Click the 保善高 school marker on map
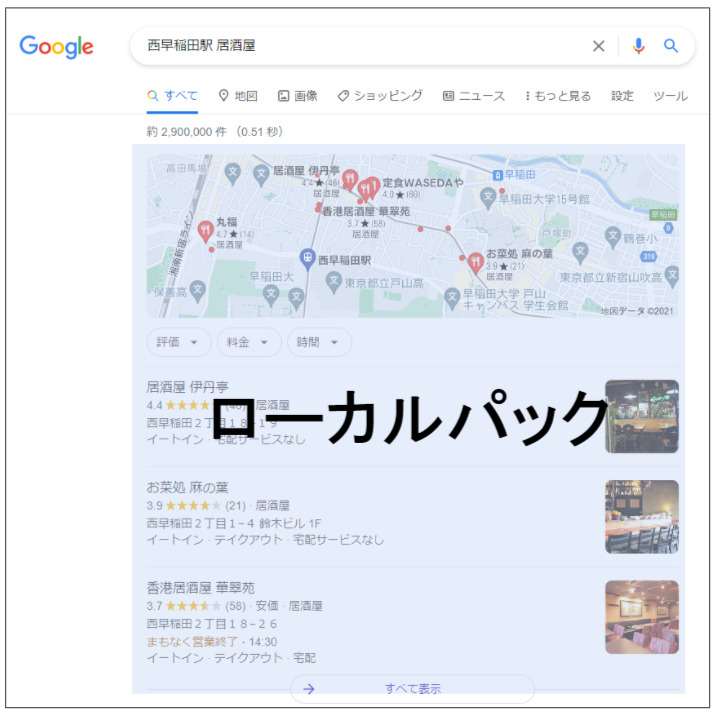 [197, 290]
